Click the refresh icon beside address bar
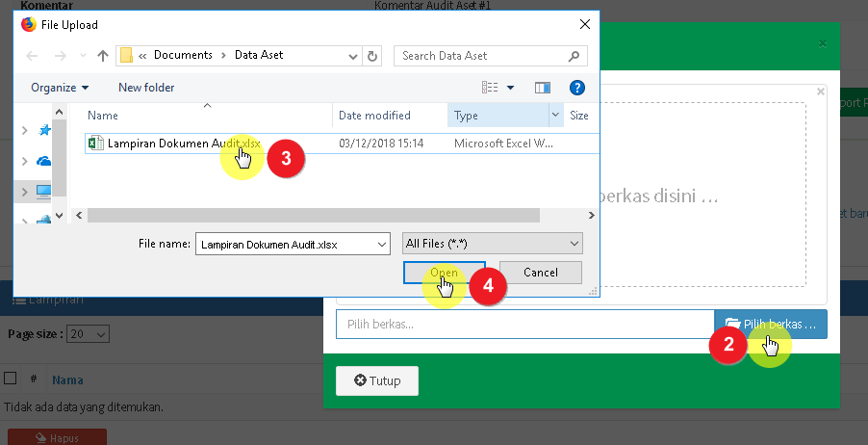Viewport: 868px width, 445px height. click(x=373, y=56)
